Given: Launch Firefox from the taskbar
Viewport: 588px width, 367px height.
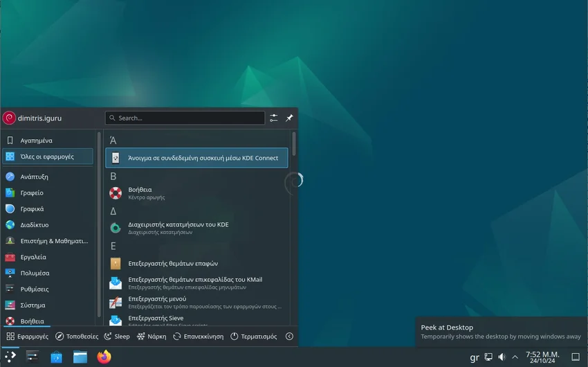Looking at the screenshot, I should [104, 357].
